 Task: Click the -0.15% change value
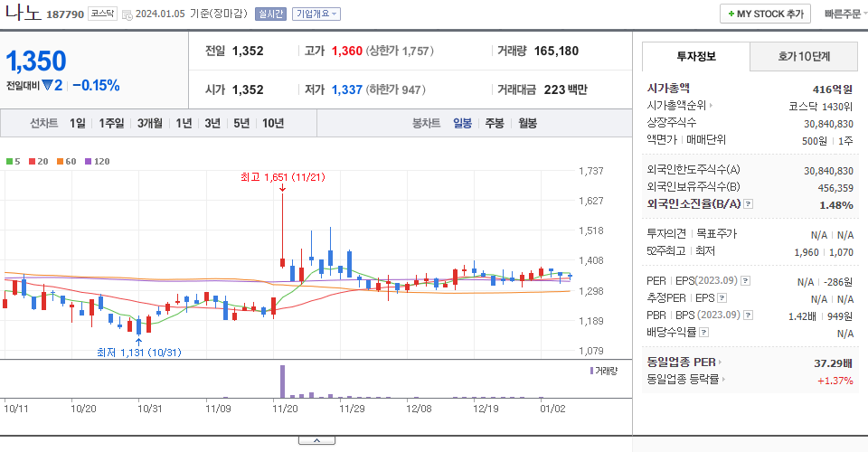pyautogui.click(x=96, y=86)
